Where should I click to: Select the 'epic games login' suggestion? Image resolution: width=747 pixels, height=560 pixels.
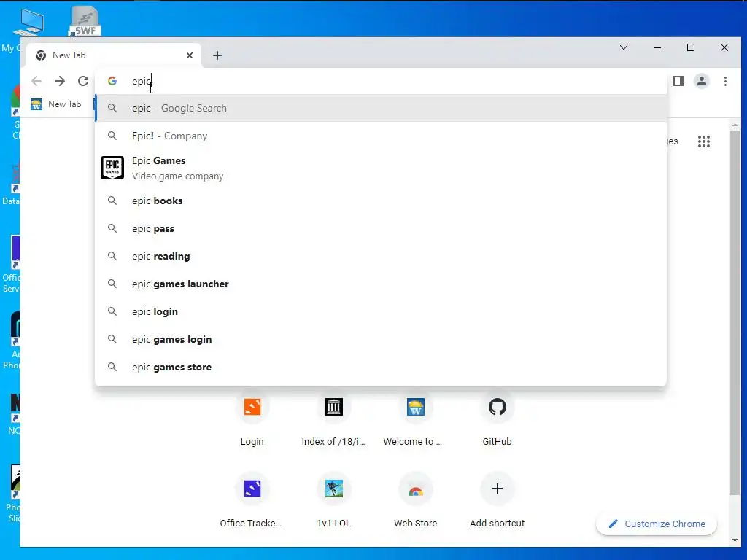[x=381, y=339]
